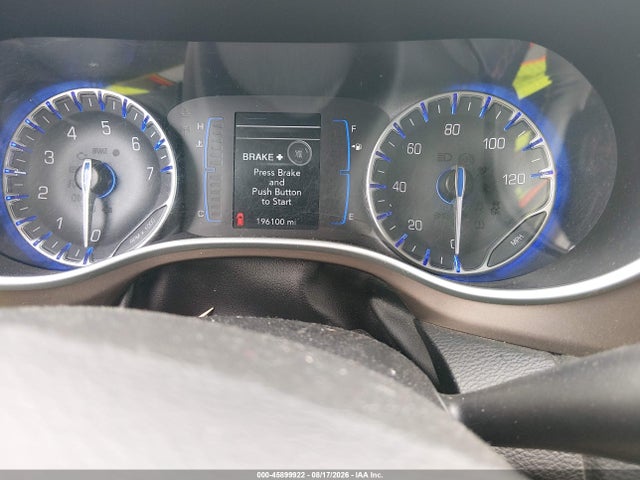Tap the 4 on the tachometer
640x480 pixels.
point(72,133)
